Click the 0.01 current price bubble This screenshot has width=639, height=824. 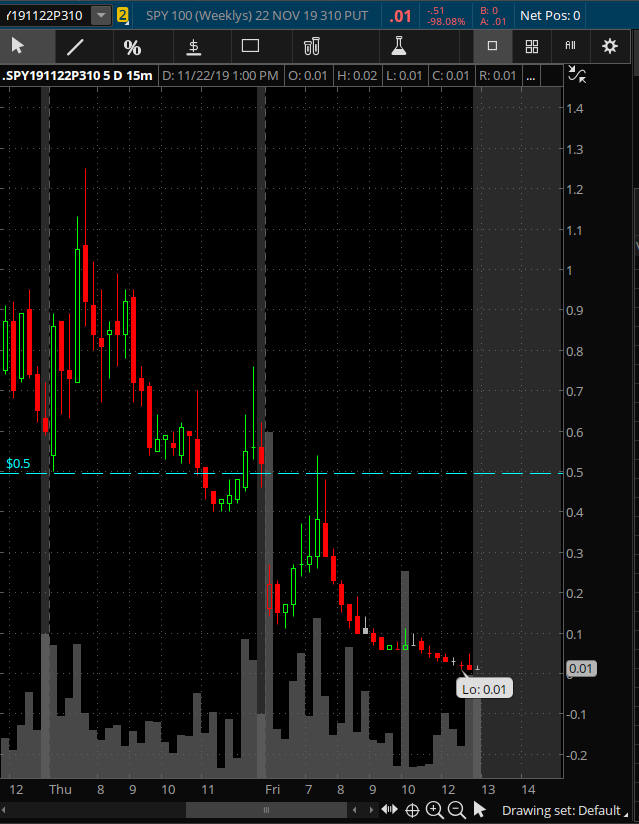pyautogui.click(x=581, y=668)
